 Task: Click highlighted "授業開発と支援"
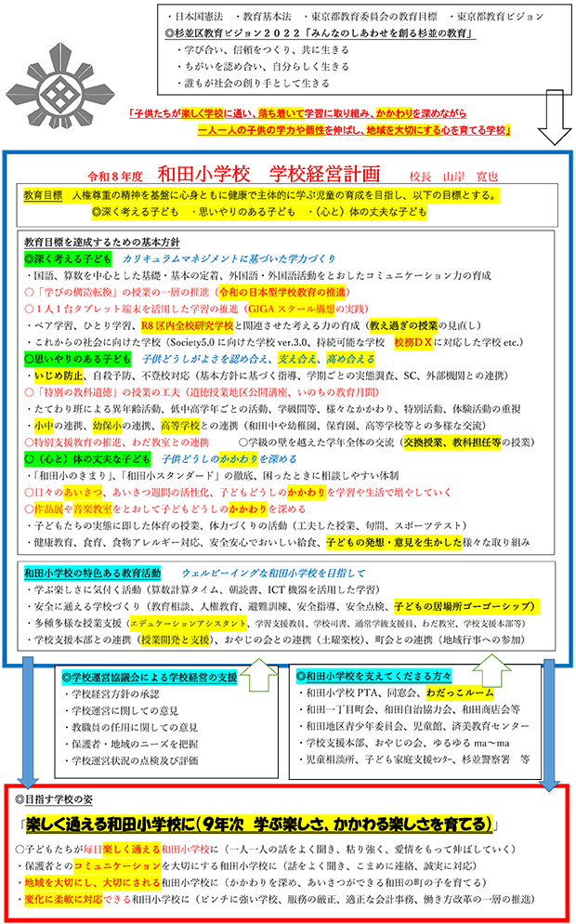pyautogui.click(x=175, y=640)
